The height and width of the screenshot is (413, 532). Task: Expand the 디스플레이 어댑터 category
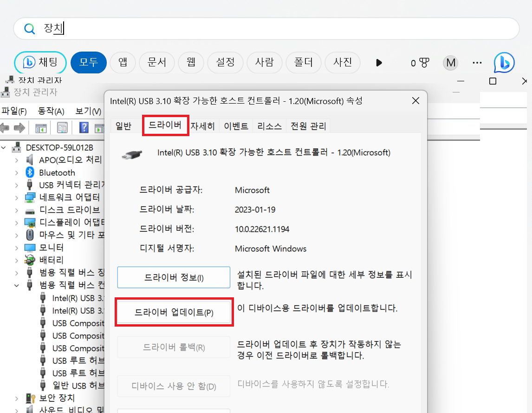pyautogui.click(x=16, y=223)
